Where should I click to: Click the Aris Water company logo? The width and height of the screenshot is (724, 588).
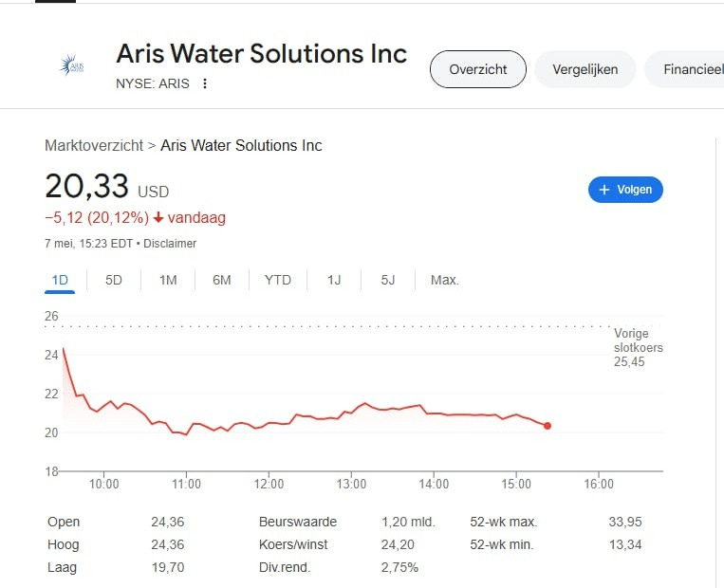coord(72,65)
